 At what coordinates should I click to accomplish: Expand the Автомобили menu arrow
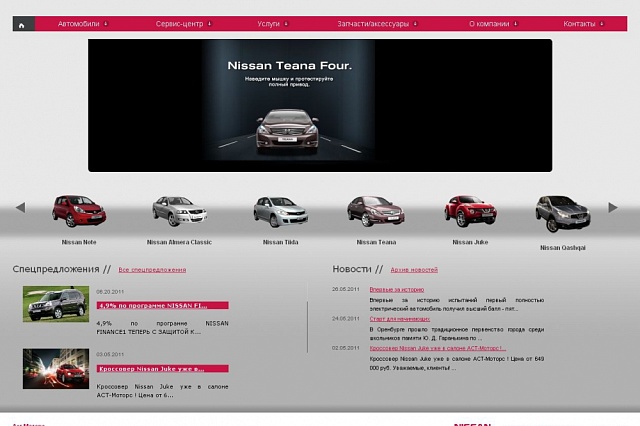click(x=106, y=24)
